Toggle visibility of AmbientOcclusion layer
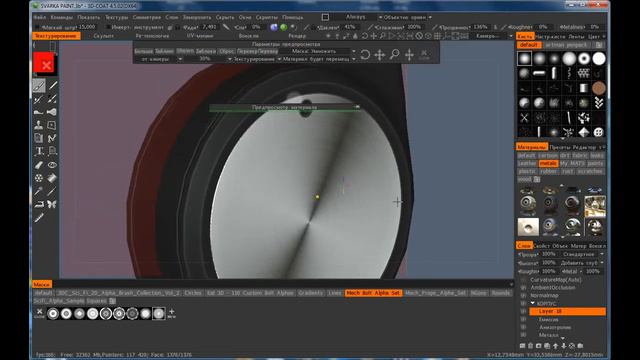The image size is (640, 360). 523,287
